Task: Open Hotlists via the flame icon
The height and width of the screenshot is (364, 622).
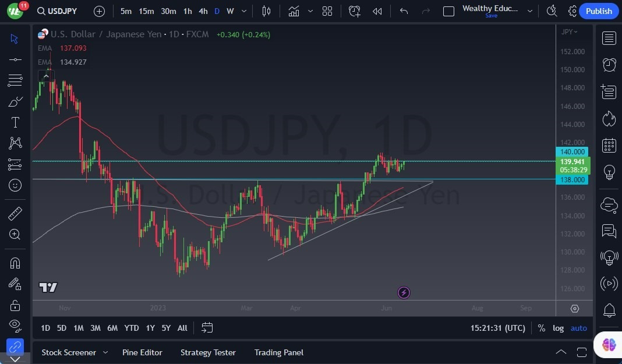Action: click(x=609, y=118)
